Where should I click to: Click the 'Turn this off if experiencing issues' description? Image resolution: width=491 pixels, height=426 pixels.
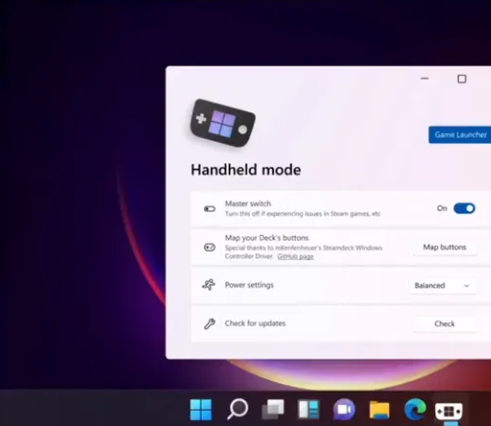click(302, 214)
